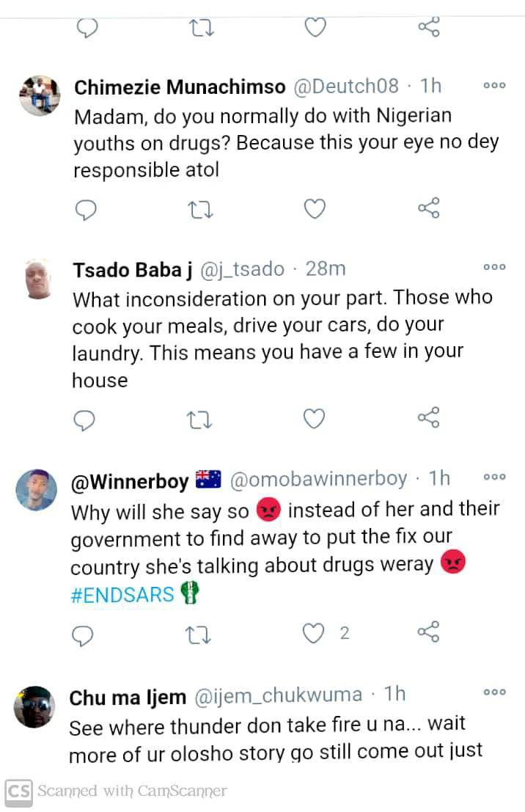The image size is (525, 812).
Task: Open more options on Chu ma Ijem's tweet
Action: [494, 692]
